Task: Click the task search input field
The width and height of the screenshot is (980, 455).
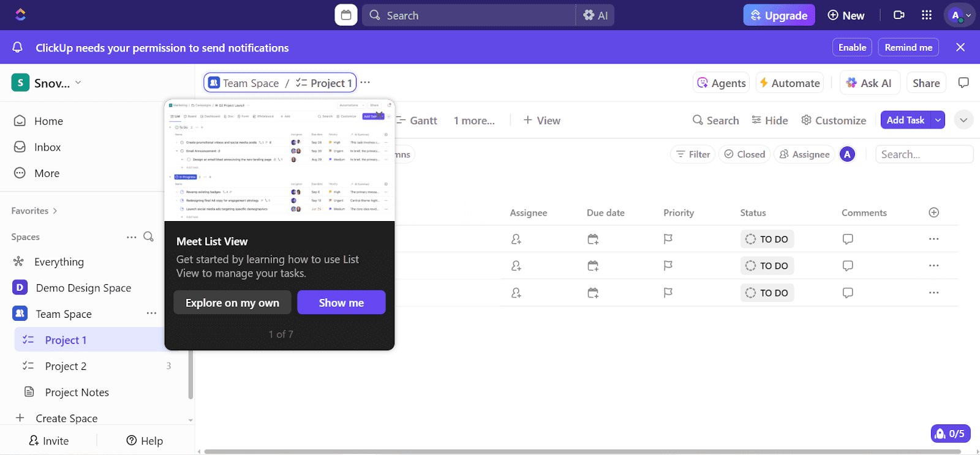Action: (x=924, y=154)
